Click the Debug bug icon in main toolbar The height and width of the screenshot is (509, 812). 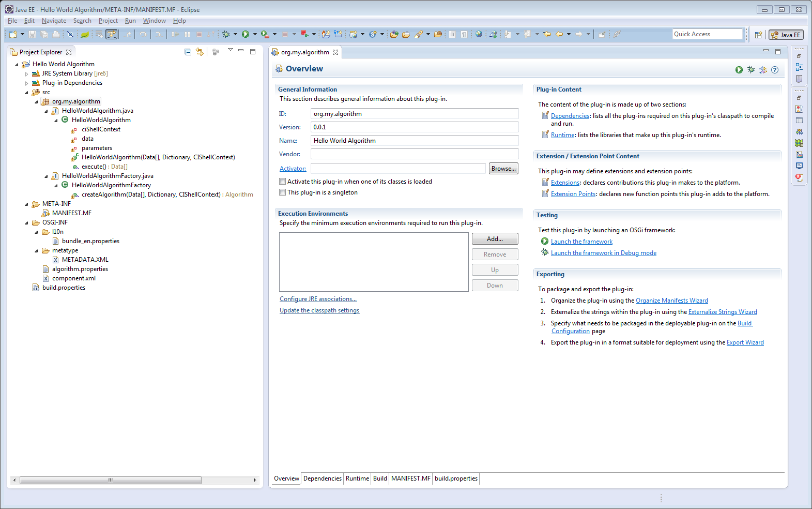point(226,34)
